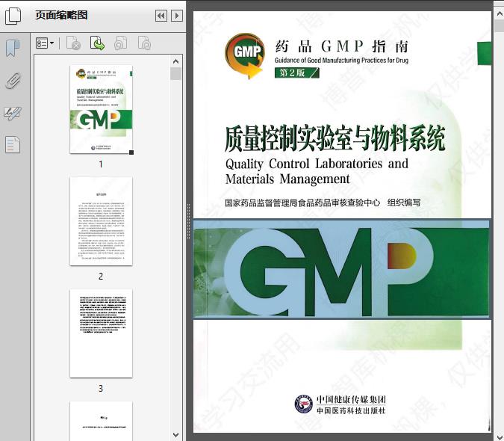Screen dimensions: 504x441
Task: Open the Bookmarks side panel
Action: pyautogui.click(x=13, y=49)
